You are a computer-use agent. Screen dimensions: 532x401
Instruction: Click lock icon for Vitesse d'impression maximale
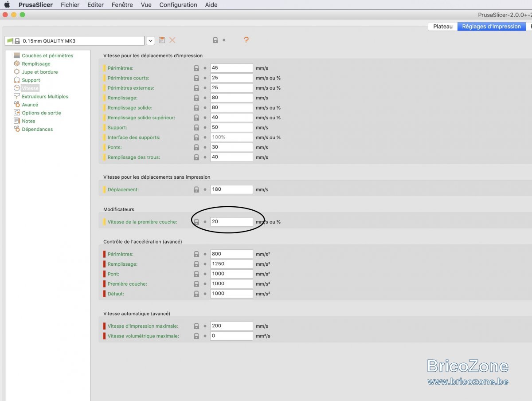[x=196, y=326]
